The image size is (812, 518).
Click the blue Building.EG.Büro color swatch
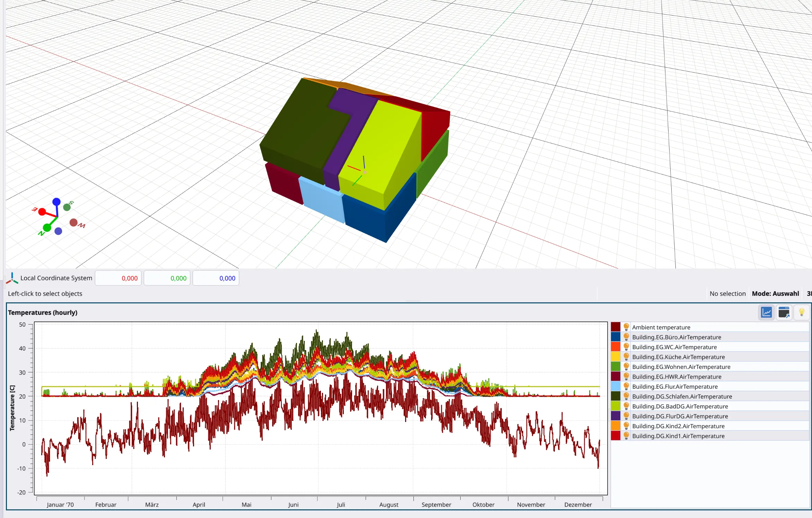pyautogui.click(x=615, y=337)
